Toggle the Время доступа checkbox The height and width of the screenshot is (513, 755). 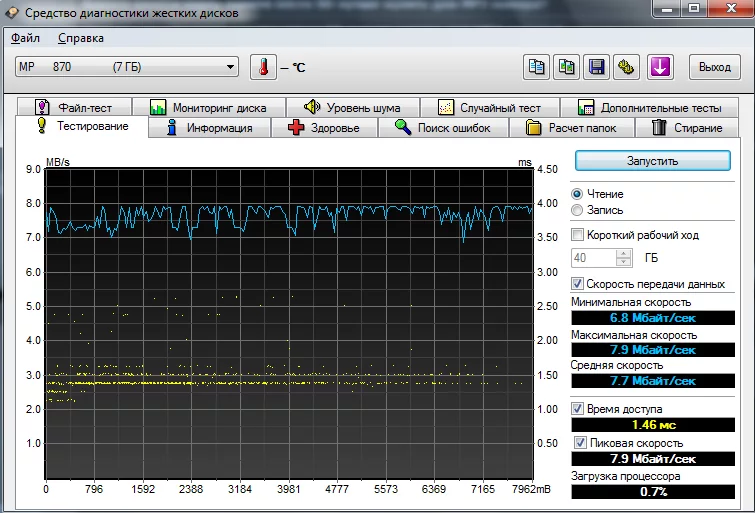pyautogui.click(x=577, y=409)
